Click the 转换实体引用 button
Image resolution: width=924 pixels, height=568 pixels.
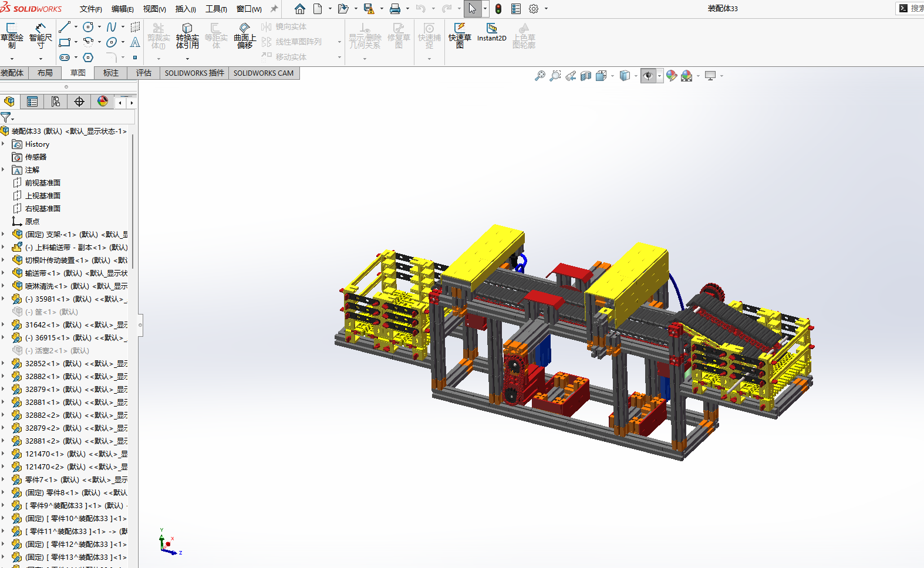[x=187, y=36]
